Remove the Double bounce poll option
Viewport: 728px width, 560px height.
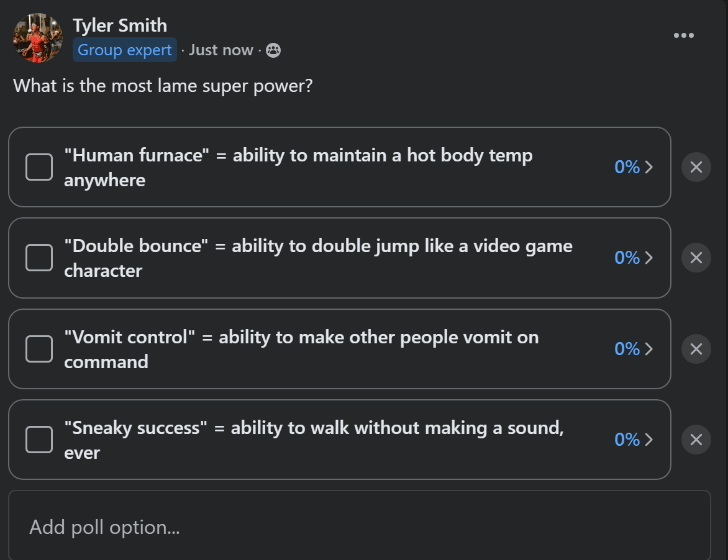(x=696, y=258)
